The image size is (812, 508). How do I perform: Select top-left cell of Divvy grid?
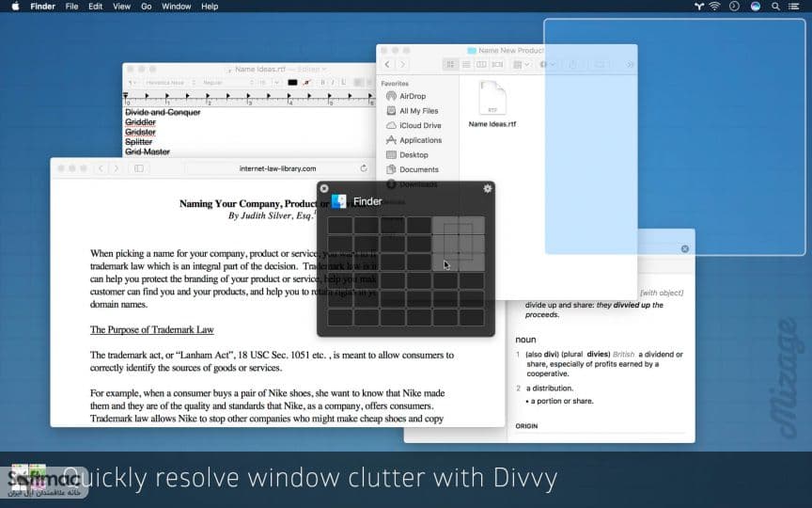click(339, 226)
